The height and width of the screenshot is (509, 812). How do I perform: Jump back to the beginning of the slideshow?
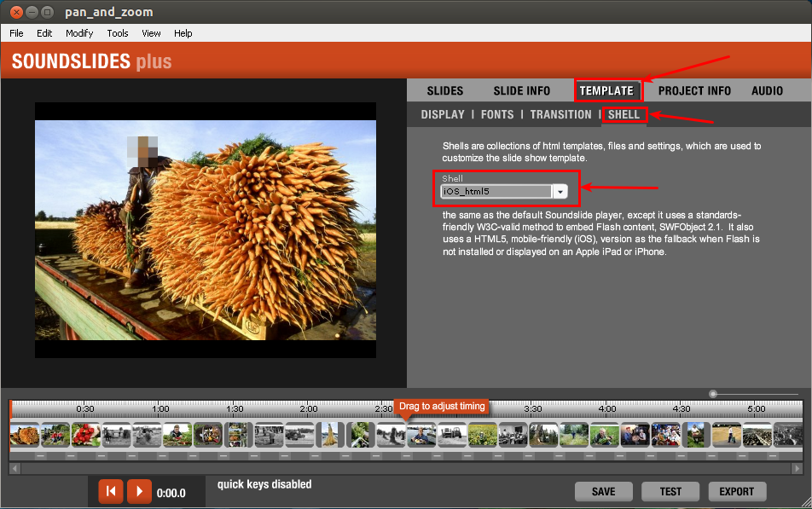point(110,491)
